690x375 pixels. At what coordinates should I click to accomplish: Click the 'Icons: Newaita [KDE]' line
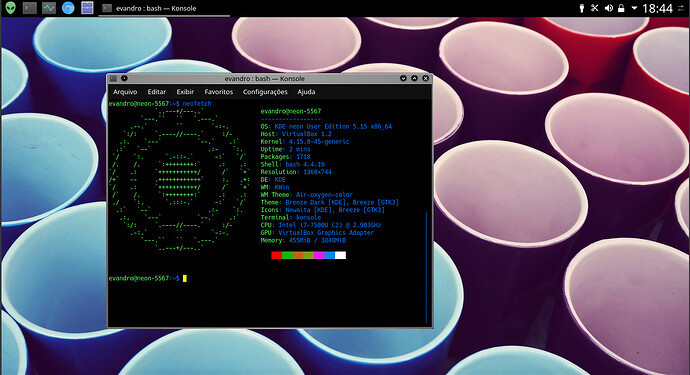click(323, 210)
